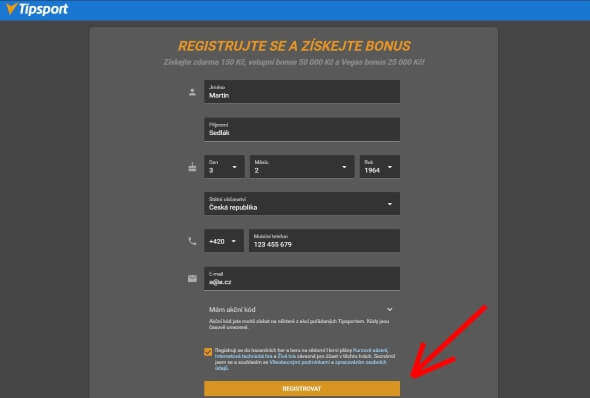Screen dimensions: 590x398
Task: Expand the Mám akční kód section
Action: [301, 309]
